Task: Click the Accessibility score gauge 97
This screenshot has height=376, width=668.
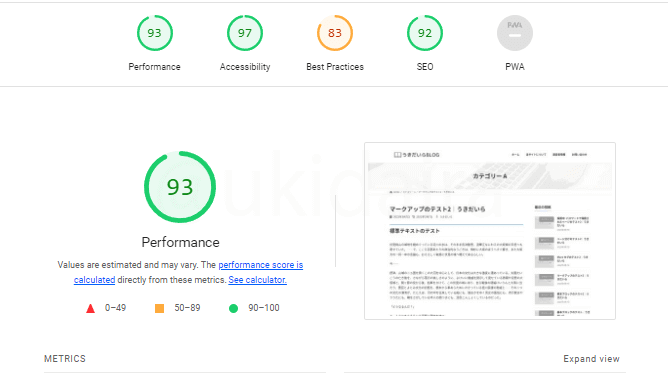Action: point(245,33)
